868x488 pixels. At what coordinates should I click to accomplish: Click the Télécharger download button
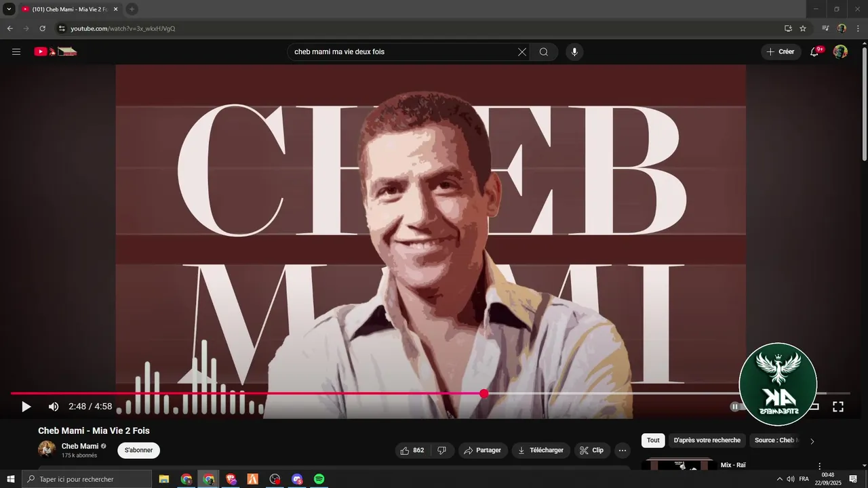point(540,450)
